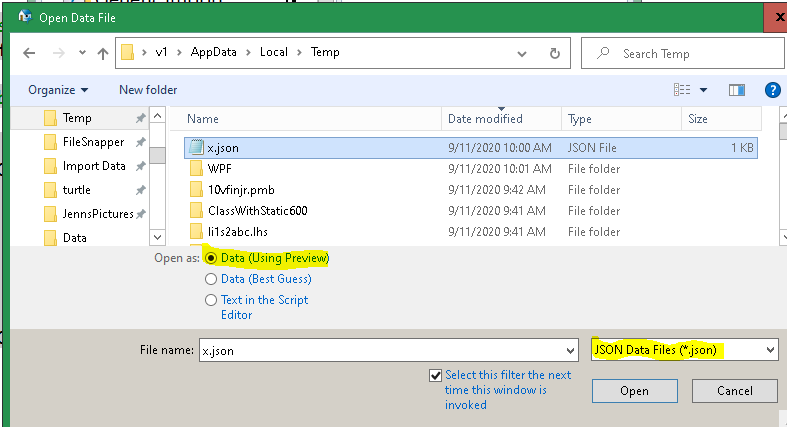Uncheck Select this filter next time checkbox
Image resolution: width=787 pixels, height=427 pixels.
(434, 375)
